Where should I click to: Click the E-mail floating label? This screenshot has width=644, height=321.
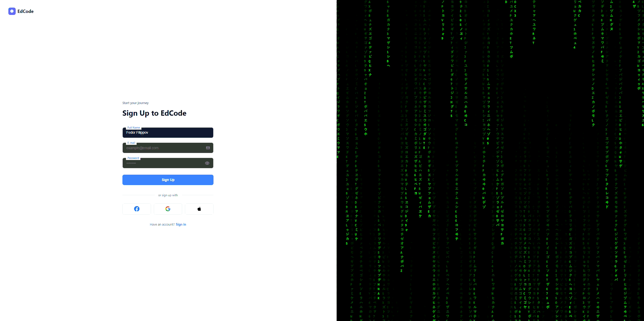click(131, 143)
